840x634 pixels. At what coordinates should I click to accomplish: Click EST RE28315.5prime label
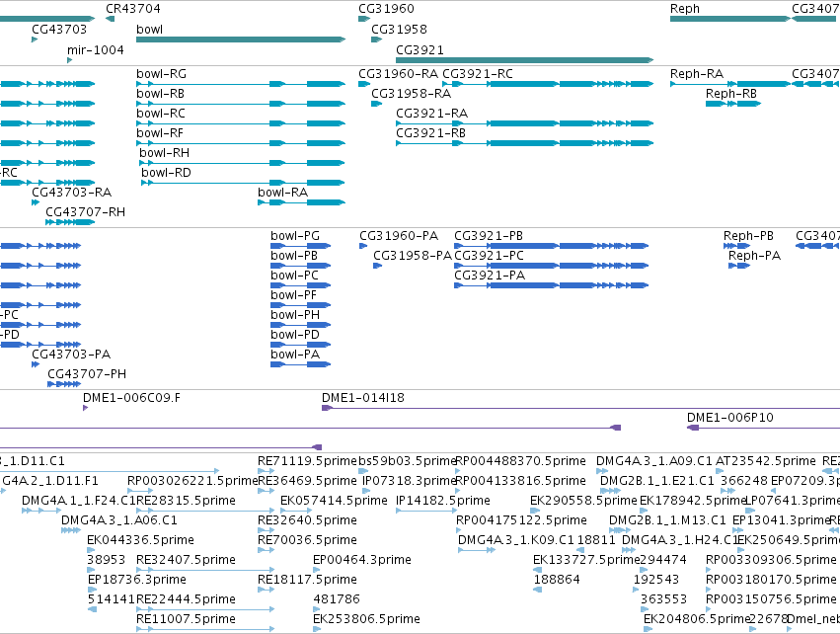[x=186, y=501]
